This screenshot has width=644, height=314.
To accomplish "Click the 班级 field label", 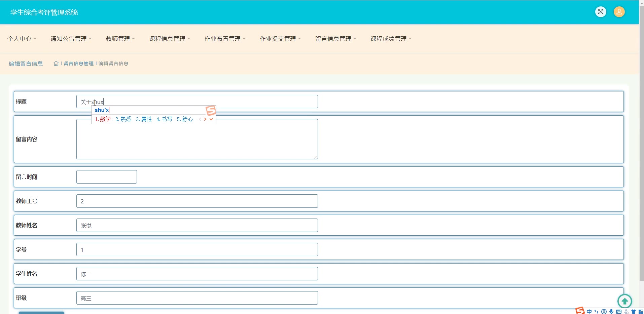I will [21, 298].
